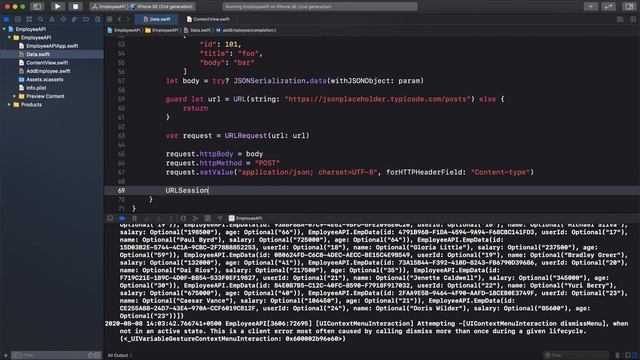Image resolution: width=640 pixels, height=360 pixels.
Task: Click the Simulate Location arrow icon
Action: click(x=220, y=218)
